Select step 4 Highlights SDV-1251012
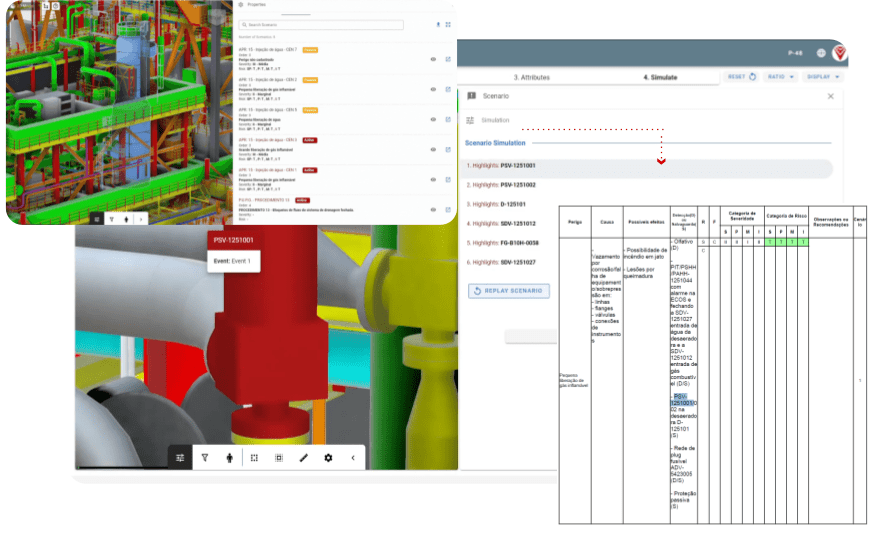880x539 pixels. point(501,223)
